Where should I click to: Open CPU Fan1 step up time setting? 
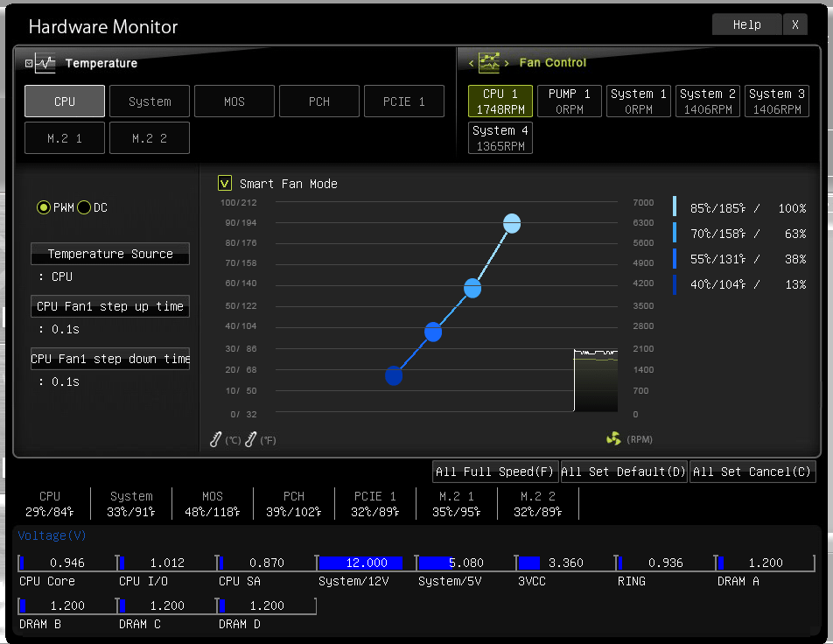tap(110, 306)
